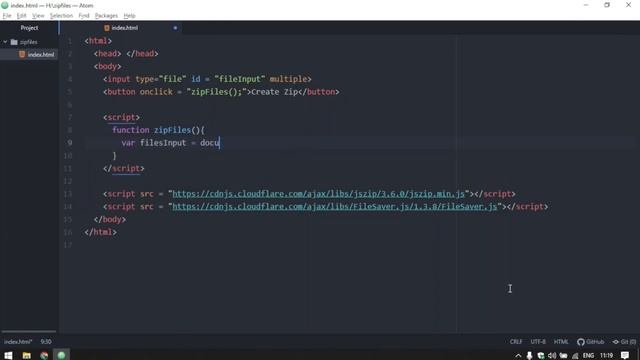Select the Project panel tab
The width and height of the screenshot is (640, 360).
pos(29,28)
